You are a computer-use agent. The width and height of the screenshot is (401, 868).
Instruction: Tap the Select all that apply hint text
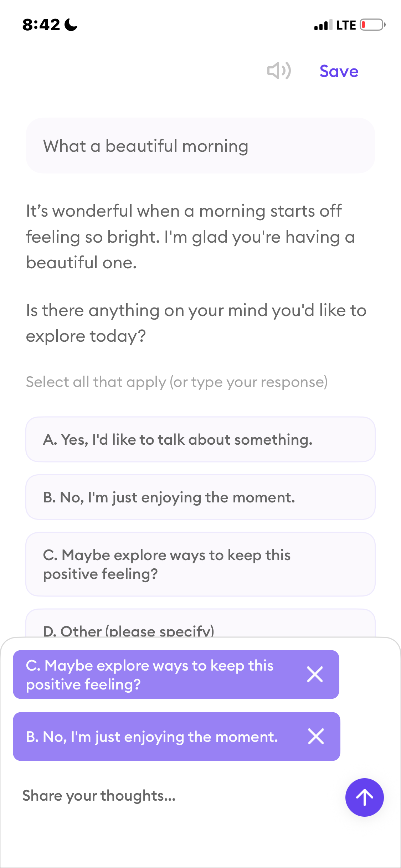click(x=177, y=382)
